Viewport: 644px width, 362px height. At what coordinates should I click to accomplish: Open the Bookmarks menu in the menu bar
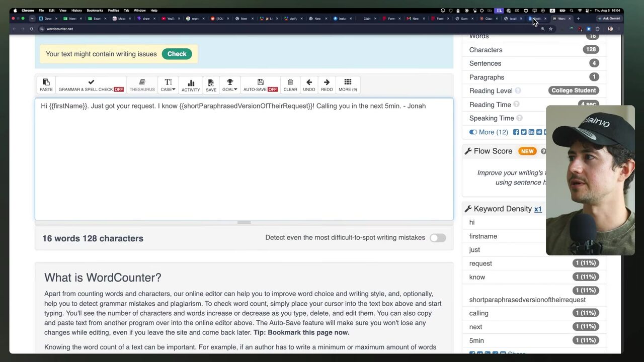pos(95,10)
